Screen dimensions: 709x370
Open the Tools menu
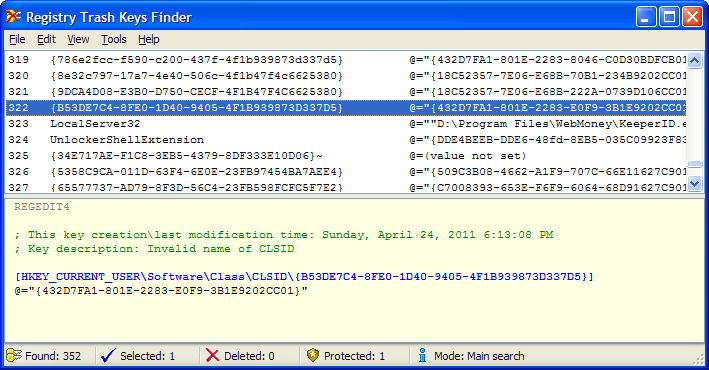point(113,40)
